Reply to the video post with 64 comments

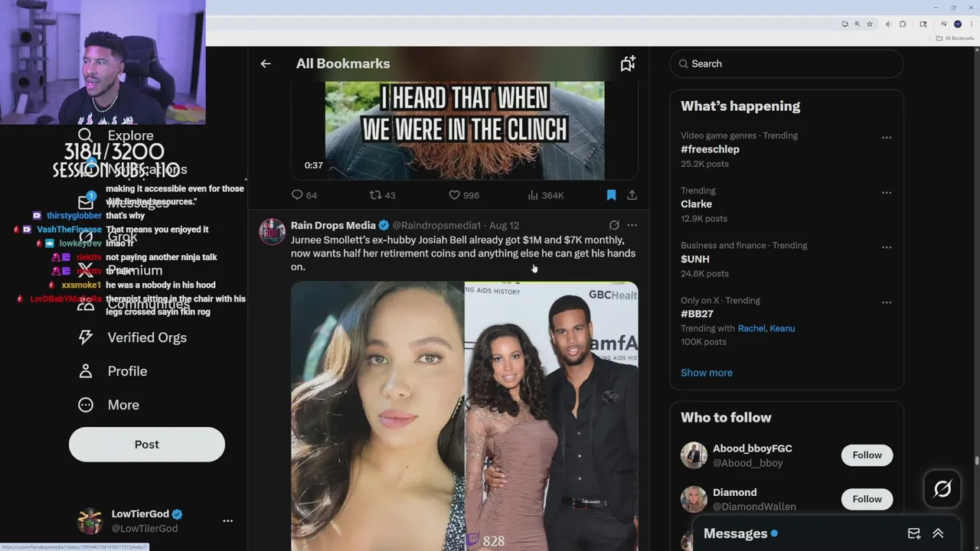click(x=304, y=195)
